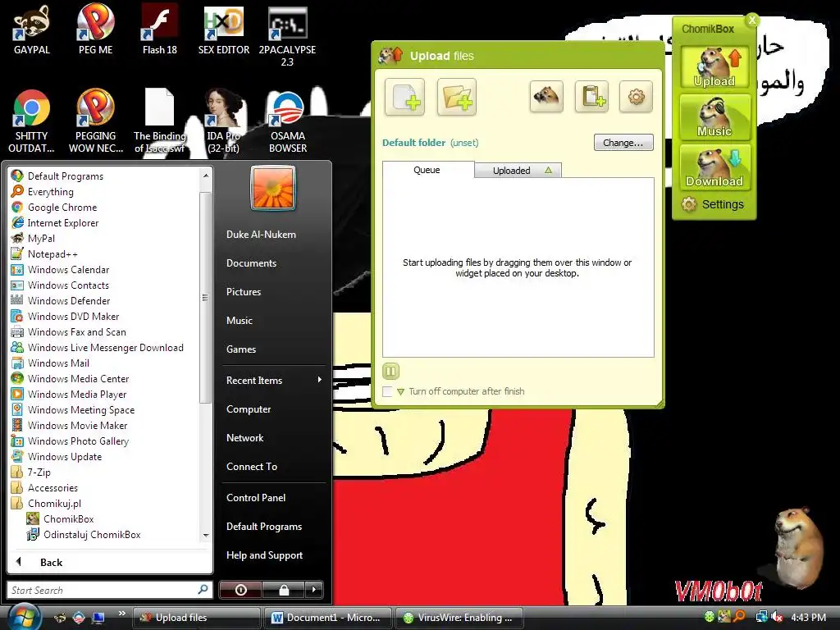Click the user picture in Start menu
This screenshot has width=840, height=630.
[273, 188]
